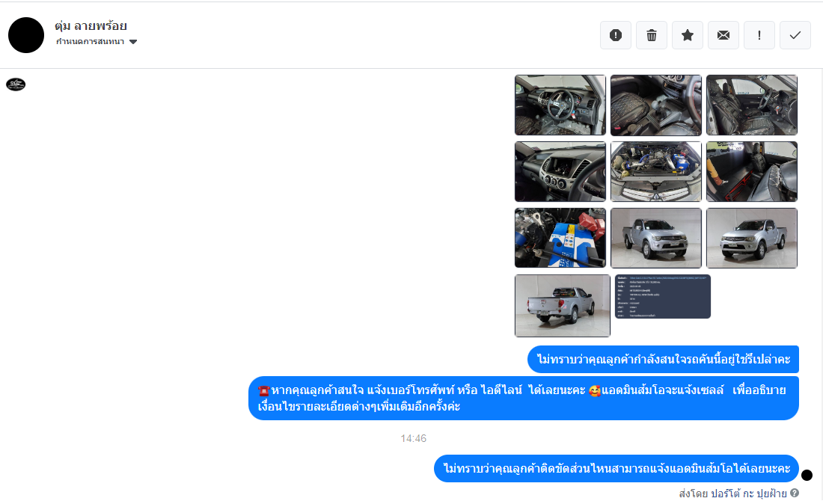Open กำหนดการสนทนา dropdown
823x504 pixels.
point(97,41)
